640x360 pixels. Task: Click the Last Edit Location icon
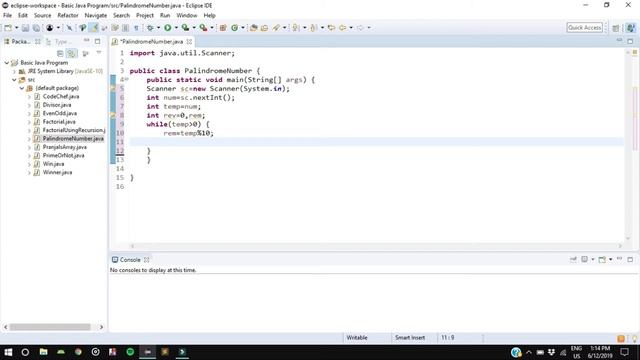(331, 28)
